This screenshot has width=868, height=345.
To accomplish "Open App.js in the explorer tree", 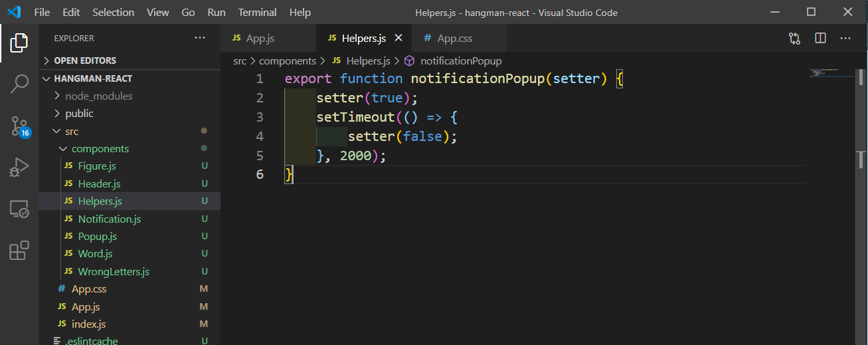I will (130, 307).
